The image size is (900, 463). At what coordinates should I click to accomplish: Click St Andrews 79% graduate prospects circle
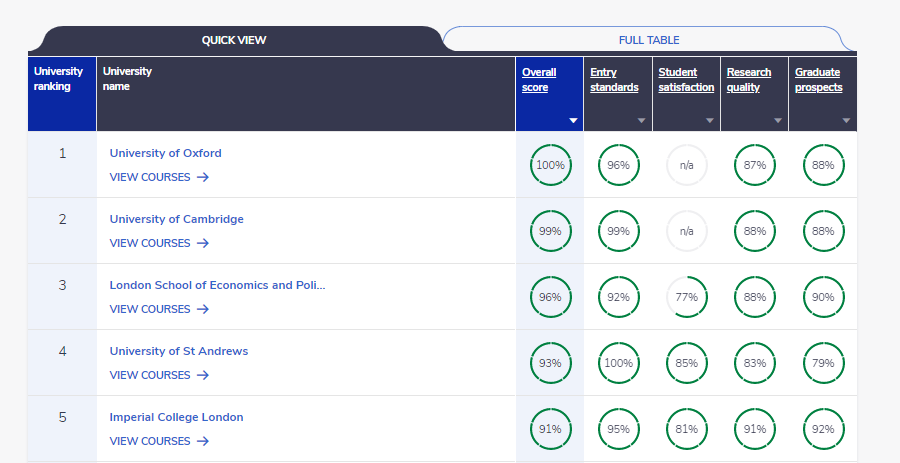[x=823, y=363]
